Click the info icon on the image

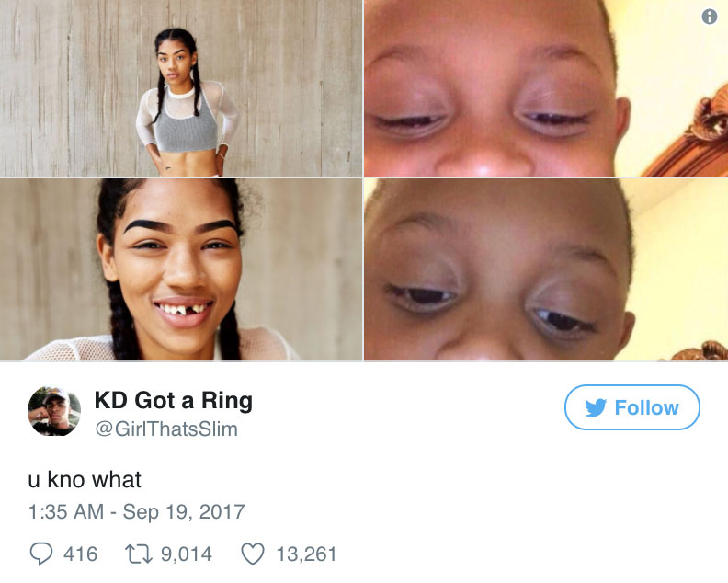click(x=709, y=17)
